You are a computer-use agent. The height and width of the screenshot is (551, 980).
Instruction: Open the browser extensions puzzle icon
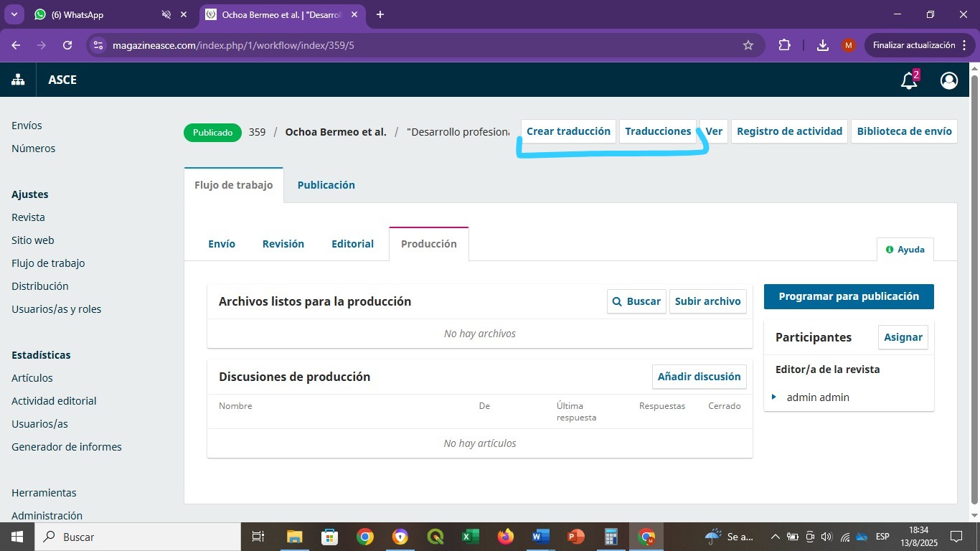point(784,45)
